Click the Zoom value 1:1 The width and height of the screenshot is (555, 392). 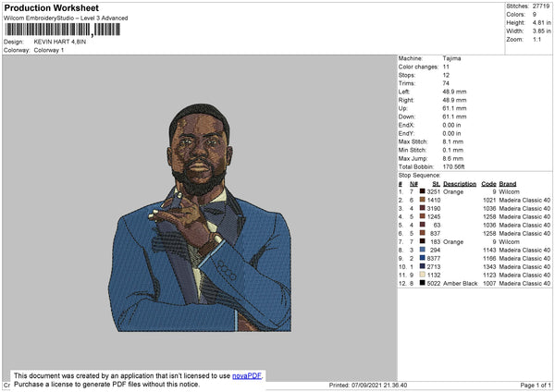[x=536, y=39]
